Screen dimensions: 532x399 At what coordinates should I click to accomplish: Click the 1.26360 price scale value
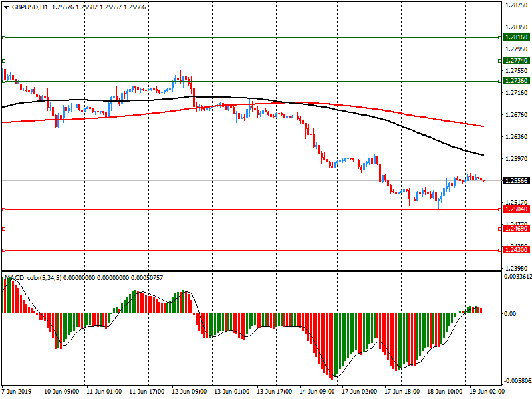pos(517,137)
